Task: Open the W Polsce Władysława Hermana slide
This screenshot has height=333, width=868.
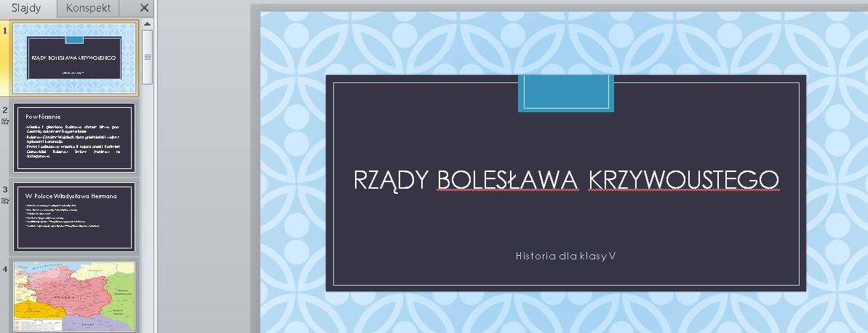Action: tap(75, 217)
